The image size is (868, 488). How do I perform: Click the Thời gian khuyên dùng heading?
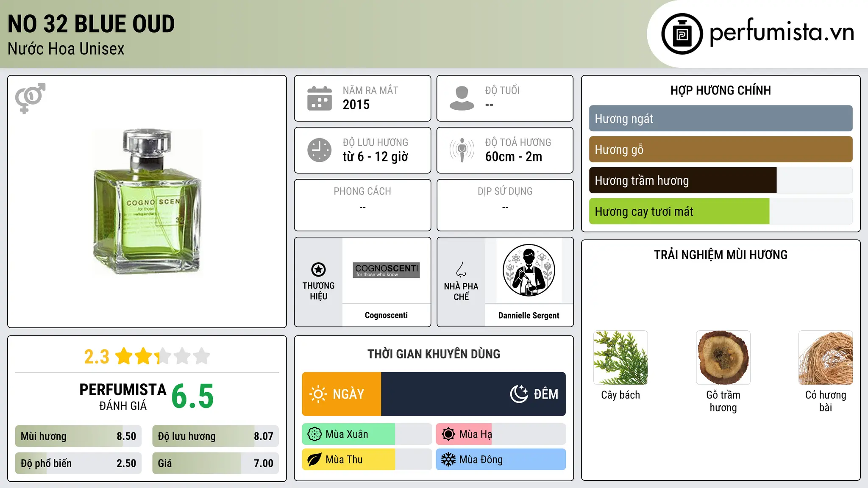pos(434,354)
